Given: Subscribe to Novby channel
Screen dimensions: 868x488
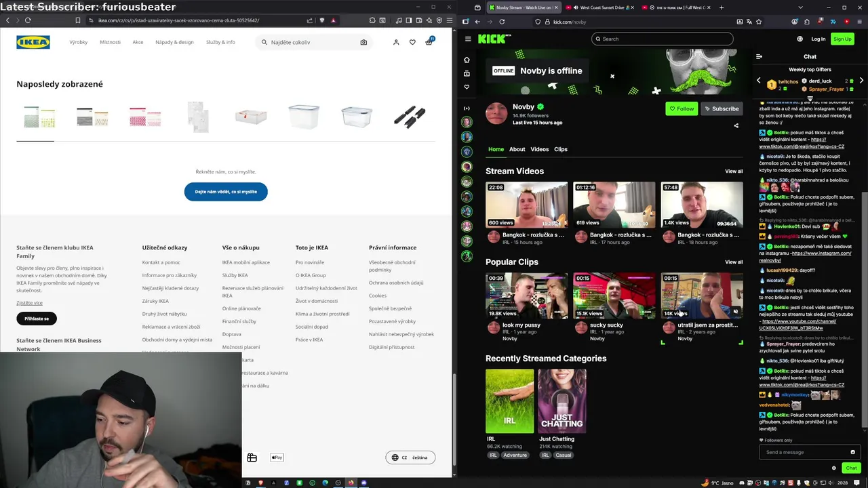Looking at the screenshot, I should click(x=722, y=108).
